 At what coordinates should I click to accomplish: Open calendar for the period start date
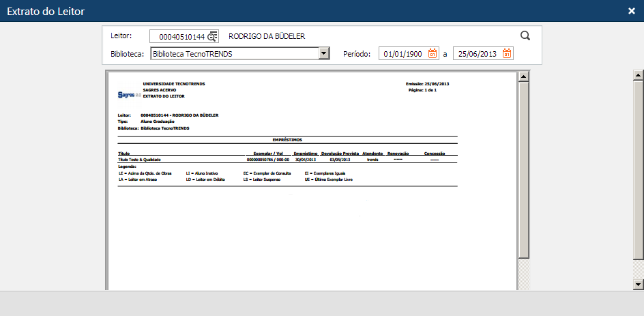[x=433, y=54]
